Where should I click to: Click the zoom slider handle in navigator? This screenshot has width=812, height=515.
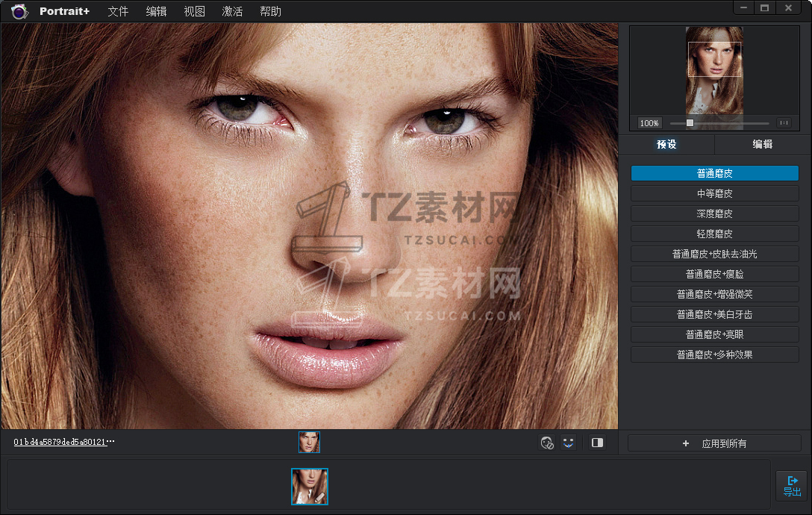[x=690, y=123]
